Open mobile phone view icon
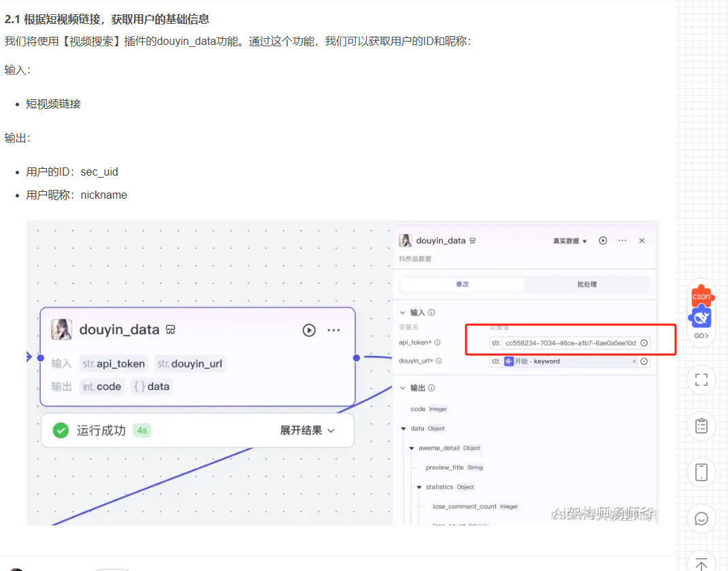The image size is (728, 571). [701, 472]
